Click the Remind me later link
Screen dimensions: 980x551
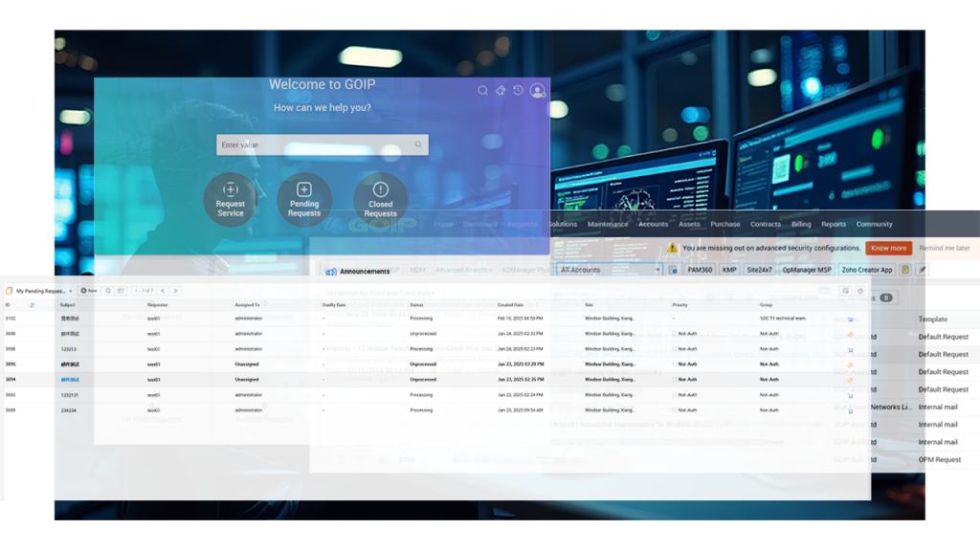(945, 248)
